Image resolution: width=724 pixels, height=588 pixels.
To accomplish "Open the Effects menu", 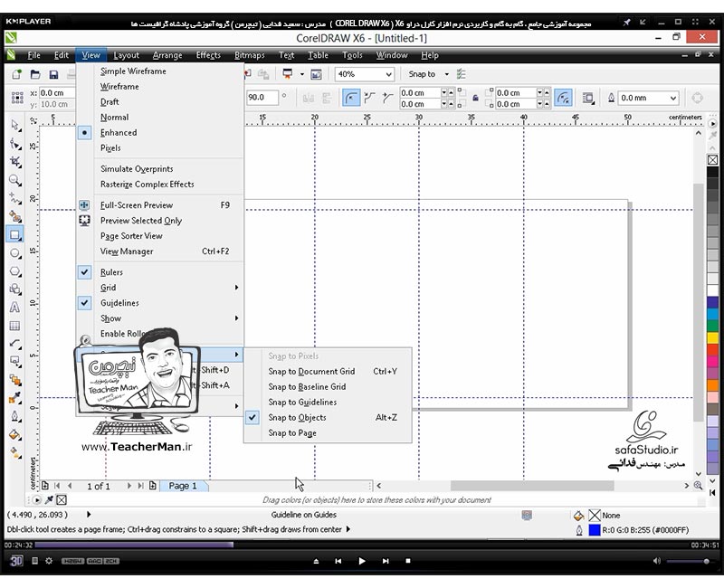I will tap(208, 55).
